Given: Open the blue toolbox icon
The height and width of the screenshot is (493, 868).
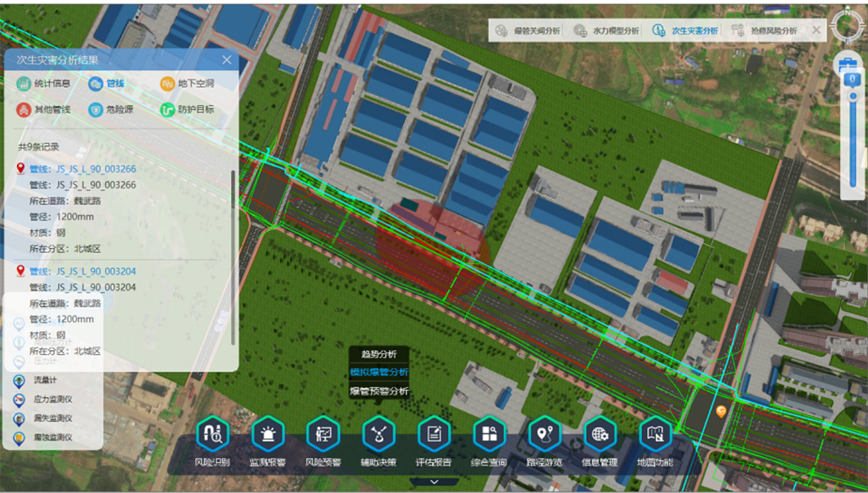Looking at the screenshot, I should (847, 63).
